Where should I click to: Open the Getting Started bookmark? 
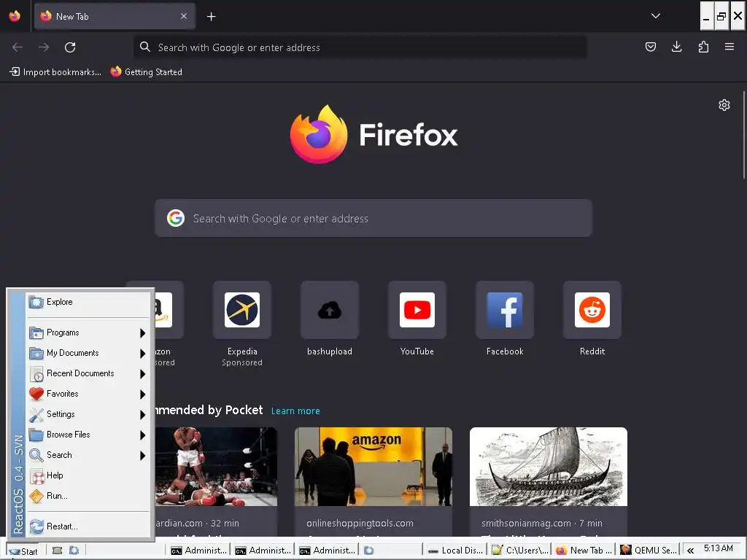[146, 72]
